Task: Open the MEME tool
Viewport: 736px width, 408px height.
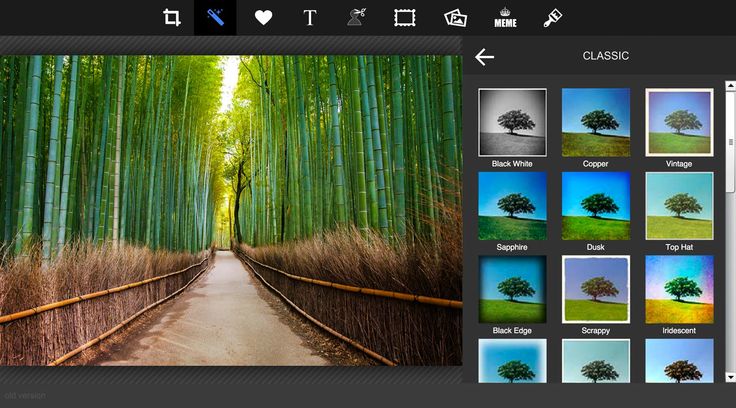Action: [506, 18]
